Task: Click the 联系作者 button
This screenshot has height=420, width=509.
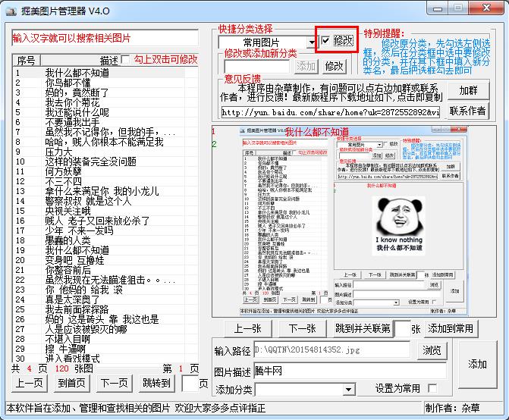Action: [x=467, y=111]
